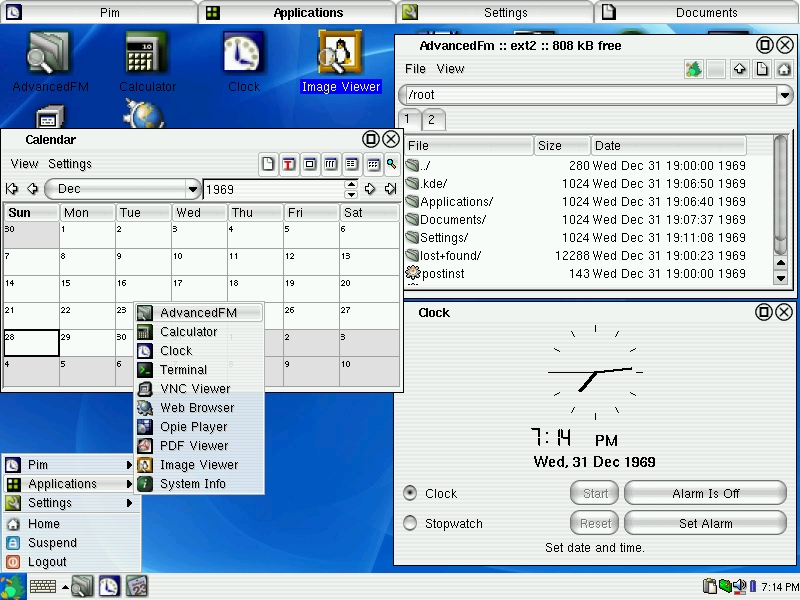This screenshot has height=600, width=800.
Task: Open the Calculator desktop icon
Action: (147, 60)
